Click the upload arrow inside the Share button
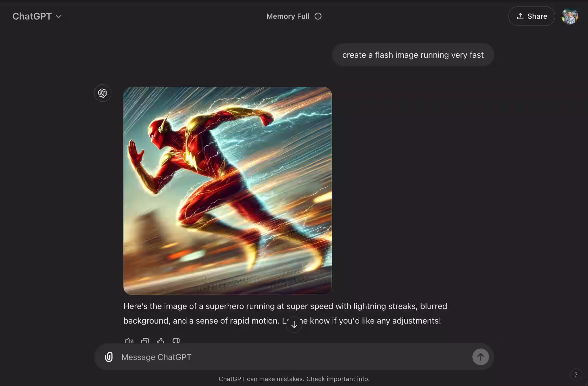The height and width of the screenshot is (386, 588). tap(520, 16)
